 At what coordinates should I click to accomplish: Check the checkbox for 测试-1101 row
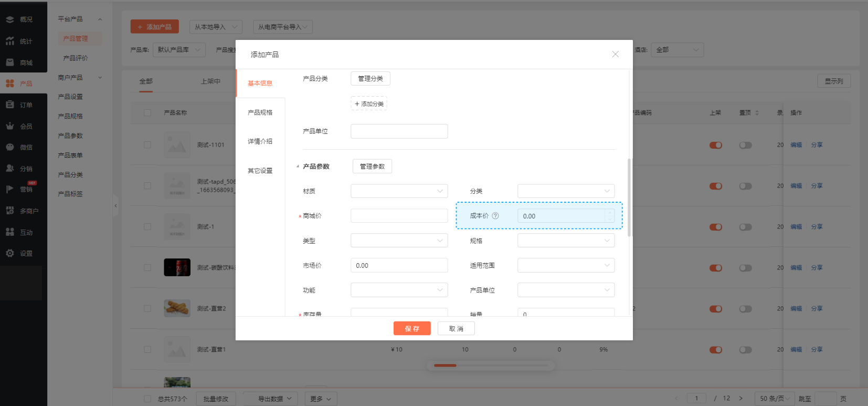[147, 145]
